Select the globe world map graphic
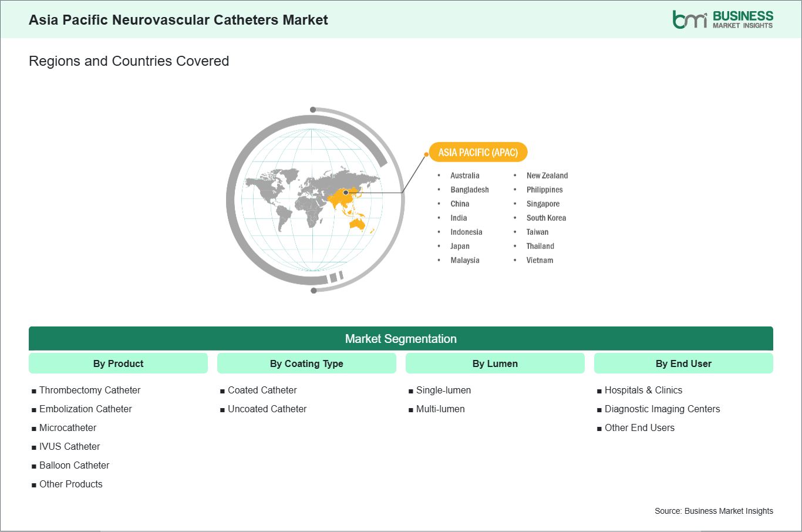This screenshot has height=532, width=802. 313,200
